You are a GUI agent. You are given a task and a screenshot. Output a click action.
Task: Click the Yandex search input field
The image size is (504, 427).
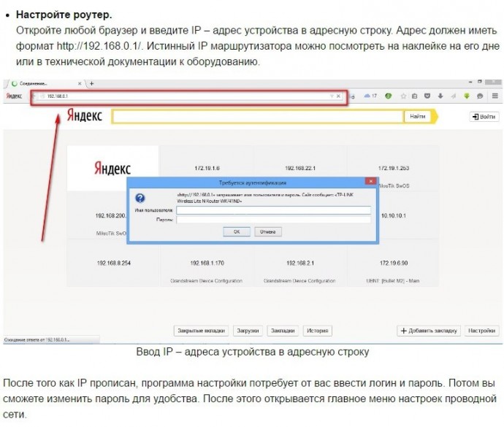click(x=257, y=116)
